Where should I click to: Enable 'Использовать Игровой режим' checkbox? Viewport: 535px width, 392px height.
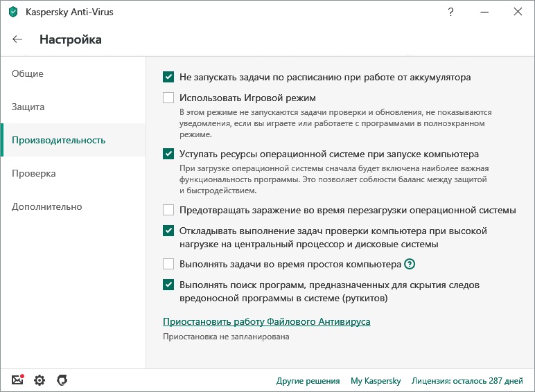168,98
